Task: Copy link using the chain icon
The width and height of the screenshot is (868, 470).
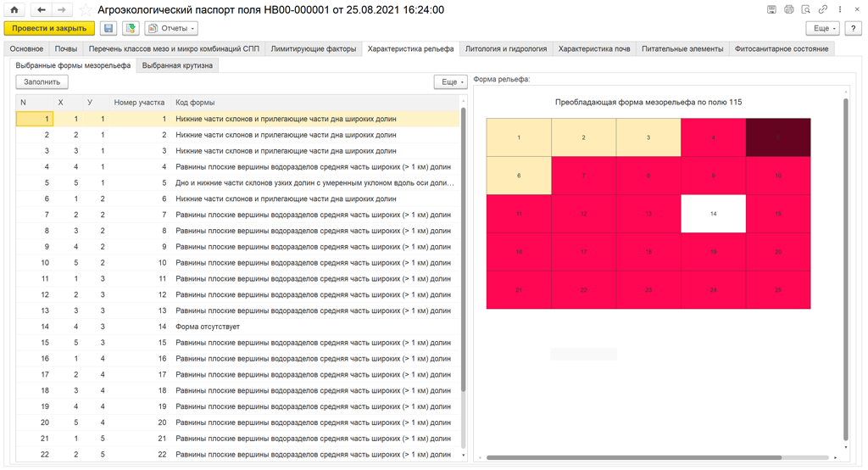Action: 822,9
